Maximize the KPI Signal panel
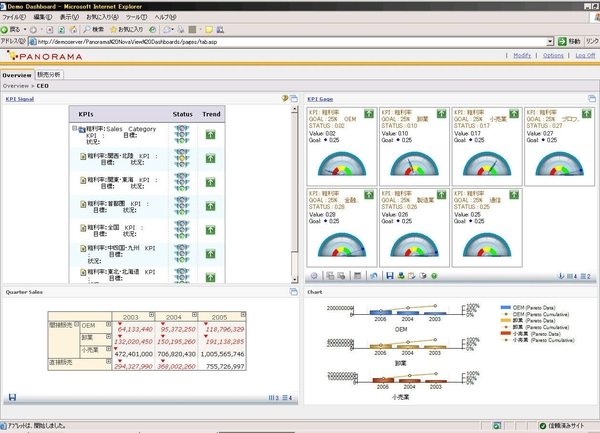The image size is (600, 433). 293,99
